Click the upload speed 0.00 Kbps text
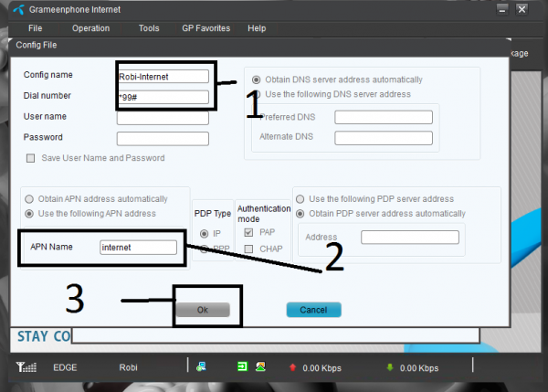 click(321, 368)
